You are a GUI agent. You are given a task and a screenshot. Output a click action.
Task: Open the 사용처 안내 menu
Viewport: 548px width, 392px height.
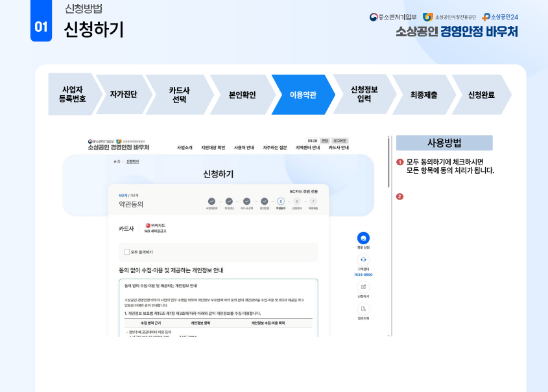coord(244,148)
